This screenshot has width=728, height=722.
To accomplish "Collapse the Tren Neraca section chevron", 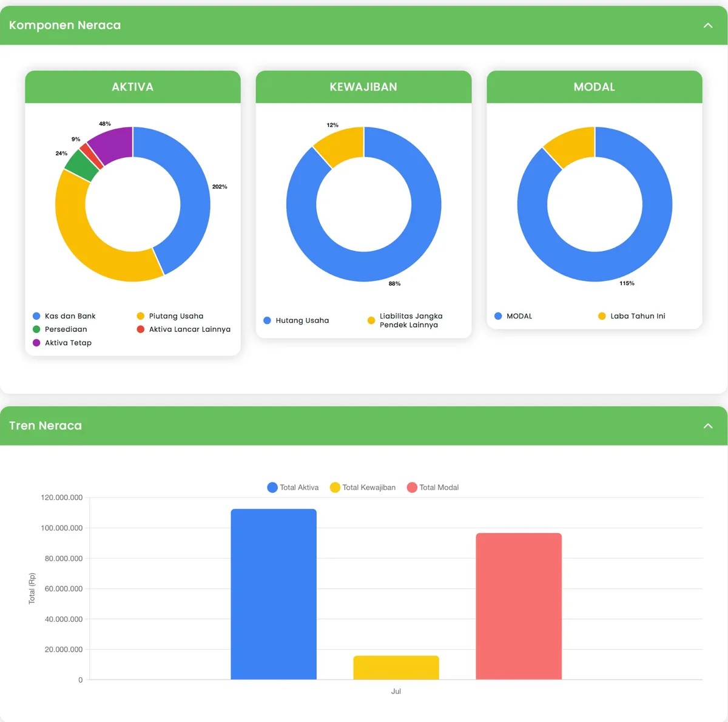I will (x=708, y=426).
